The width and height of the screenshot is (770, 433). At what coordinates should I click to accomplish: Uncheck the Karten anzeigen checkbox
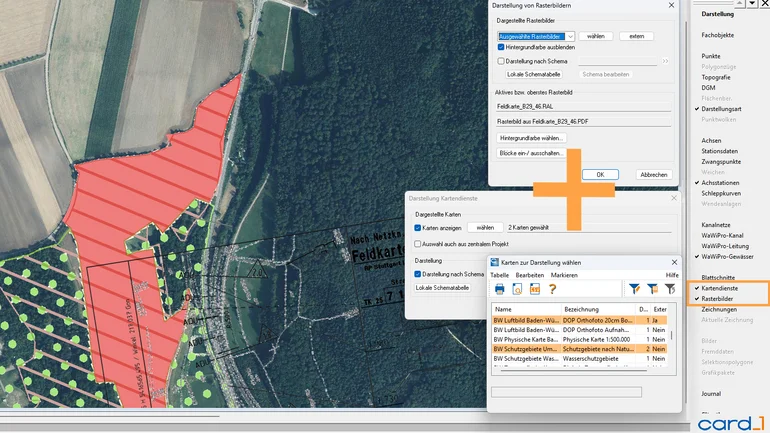pyautogui.click(x=418, y=228)
